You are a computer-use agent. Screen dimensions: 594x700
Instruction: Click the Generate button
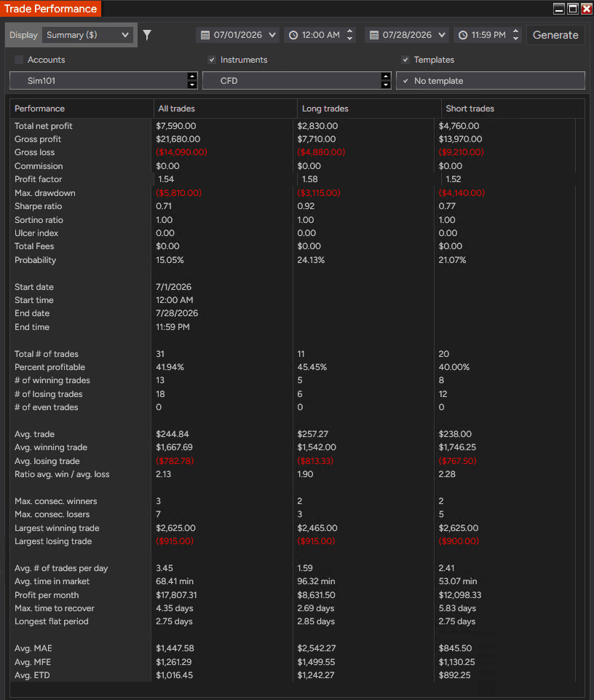tap(555, 35)
